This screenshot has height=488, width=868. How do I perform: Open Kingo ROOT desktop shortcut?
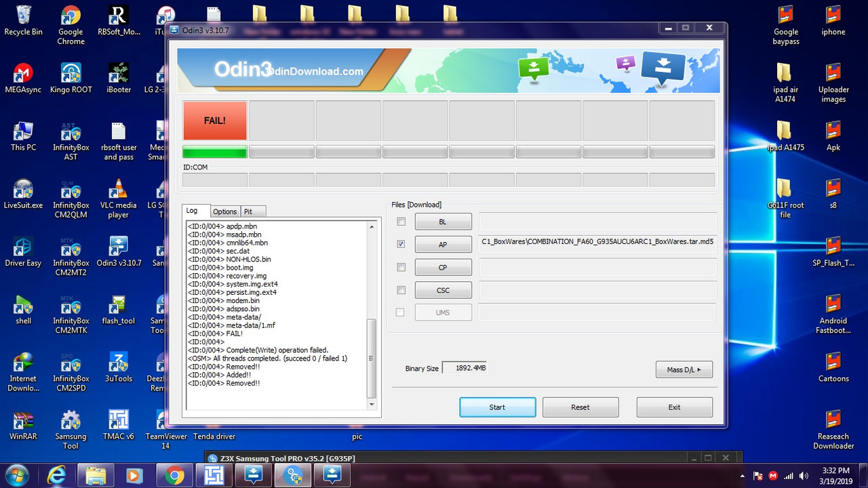tap(71, 78)
